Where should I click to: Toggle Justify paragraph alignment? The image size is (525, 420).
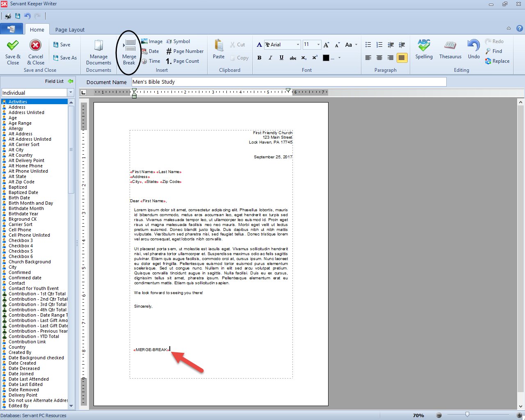click(402, 58)
